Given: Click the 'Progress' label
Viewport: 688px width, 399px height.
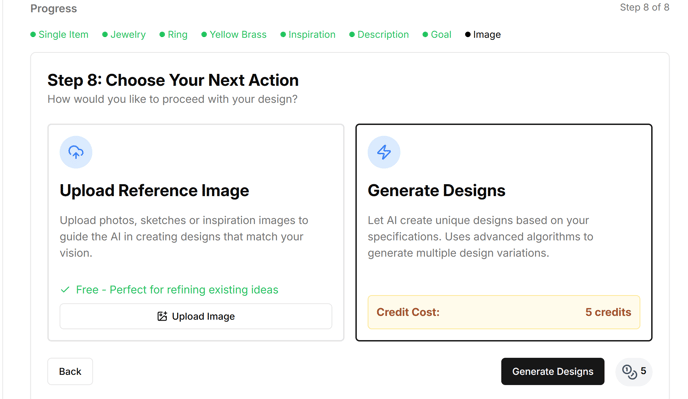Looking at the screenshot, I should tap(54, 9).
